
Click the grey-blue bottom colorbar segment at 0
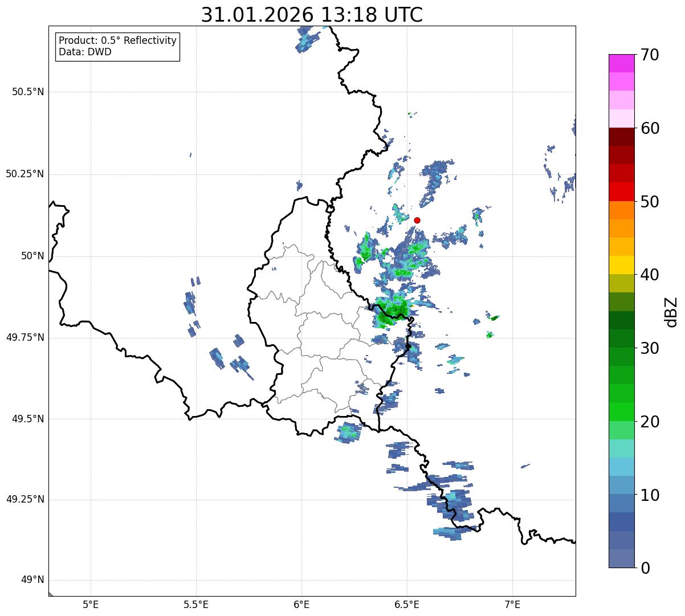click(622, 558)
